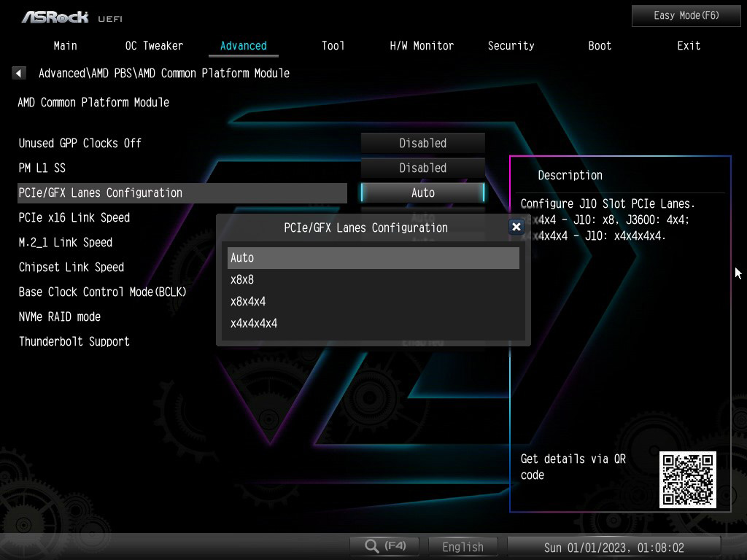Image resolution: width=747 pixels, height=560 pixels.
Task: Choose Auto in the lanes popup list
Action: [373, 257]
